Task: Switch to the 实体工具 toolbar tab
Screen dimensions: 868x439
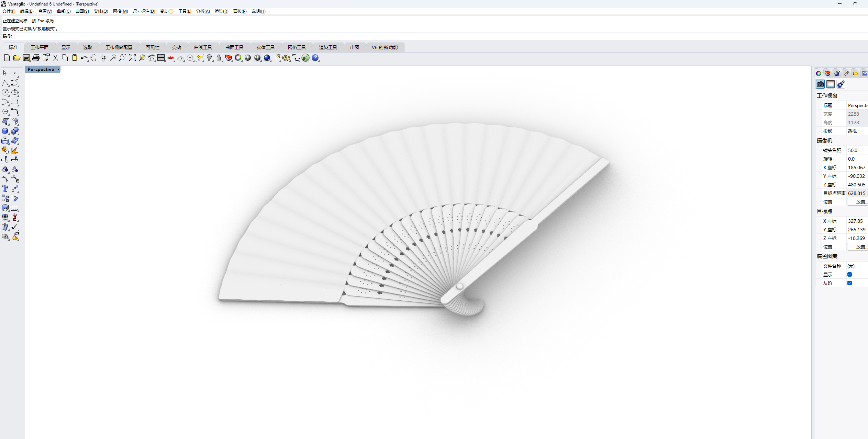Action: pyautogui.click(x=266, y=47)
